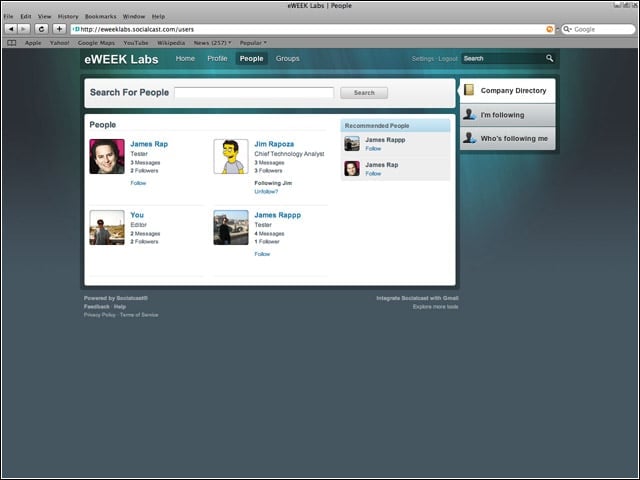Open the Help menu

[x=158, y=16]
